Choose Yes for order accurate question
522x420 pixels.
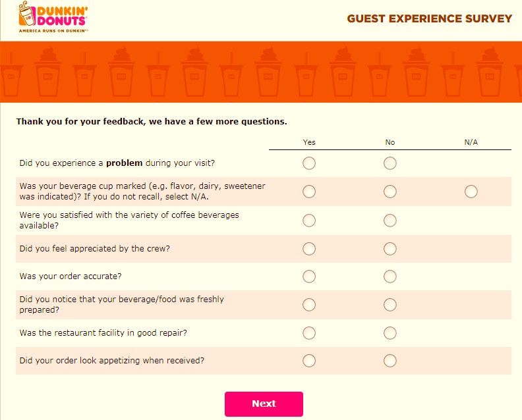[x=309, y=276]
